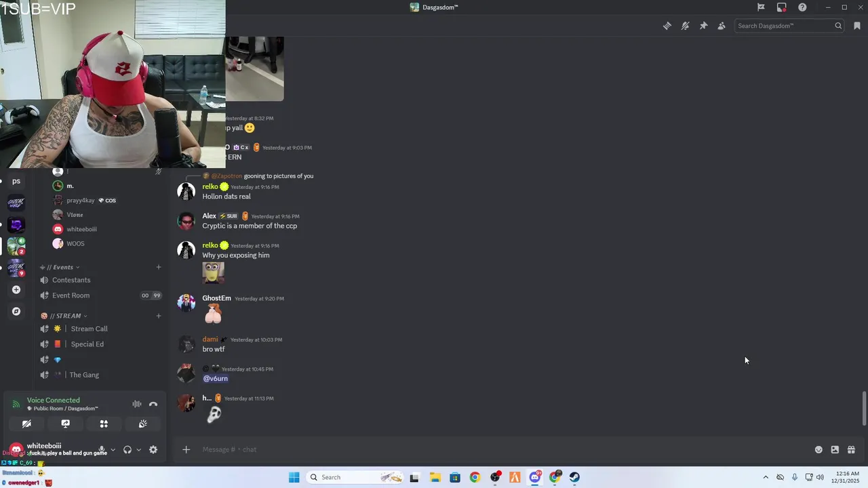Mute the microphone

pyautogui.click(x=102, y=450)
